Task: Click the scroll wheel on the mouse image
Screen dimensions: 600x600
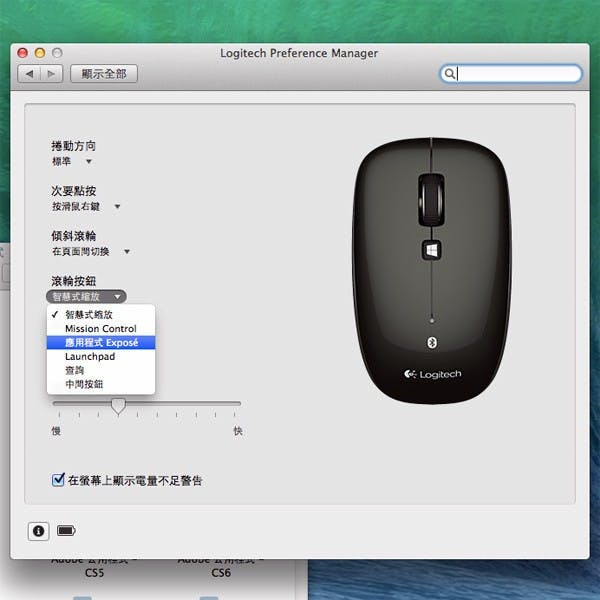Action: coord(431,199)
